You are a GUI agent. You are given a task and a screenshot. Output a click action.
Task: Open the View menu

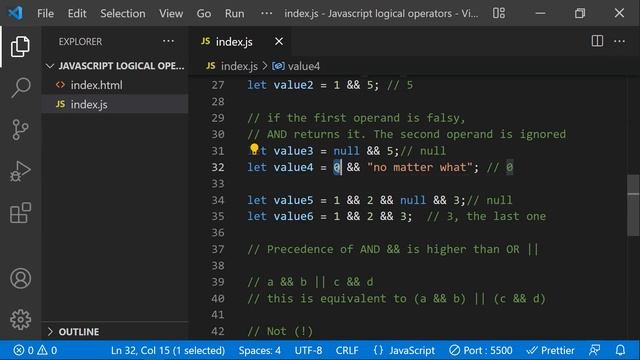coord(171,13)
